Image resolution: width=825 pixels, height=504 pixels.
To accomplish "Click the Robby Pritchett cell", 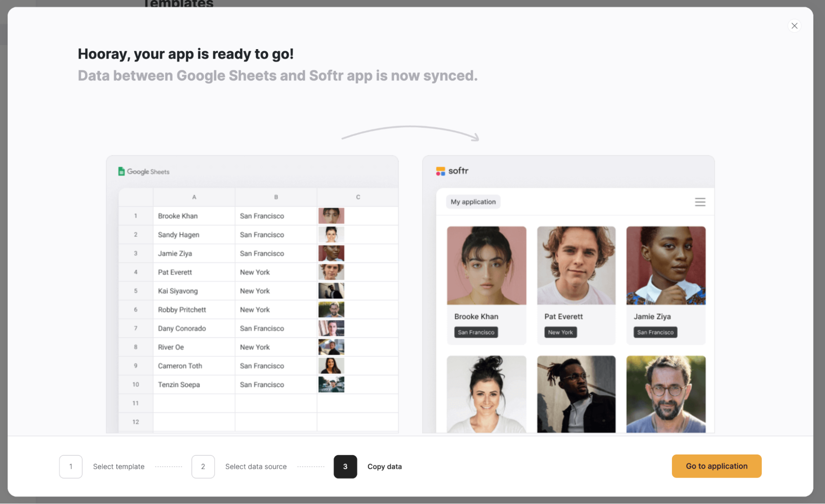I will (x=194, y=310).
